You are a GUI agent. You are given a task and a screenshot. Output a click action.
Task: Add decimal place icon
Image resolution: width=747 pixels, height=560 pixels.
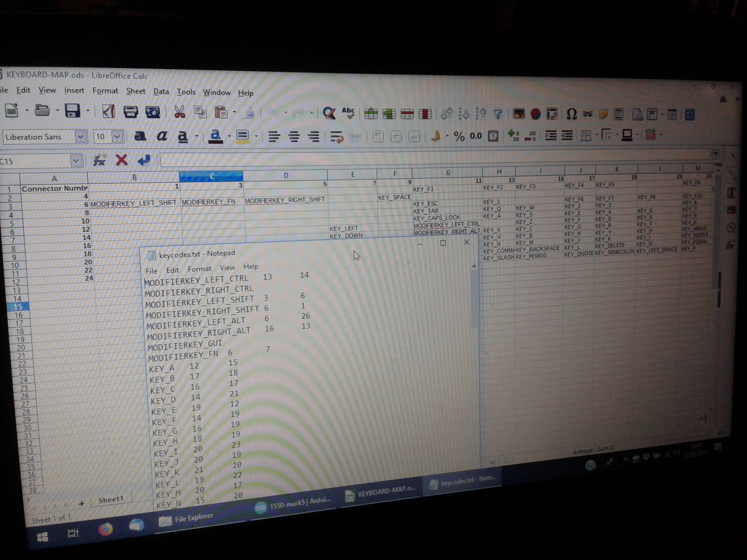pyautogui.click(x=513, y=136)
